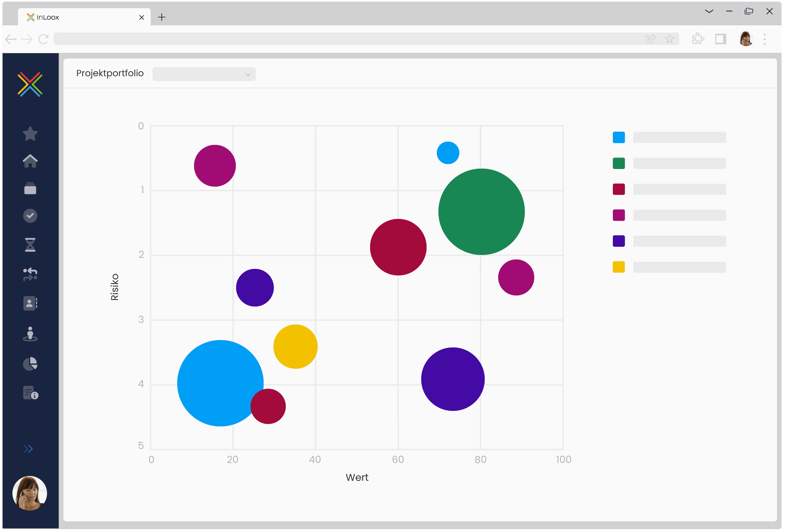Screen dimensions: 786x532
Task: Reload the current page
Action: (x=43, y=39)
